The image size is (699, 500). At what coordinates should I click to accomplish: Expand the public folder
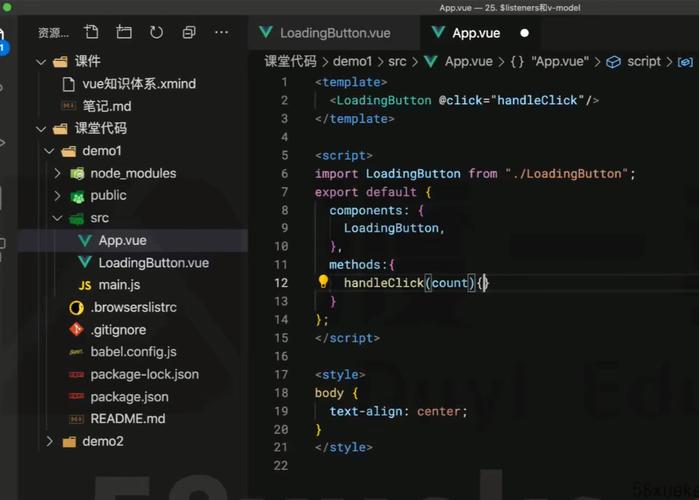tap(58, 195)
